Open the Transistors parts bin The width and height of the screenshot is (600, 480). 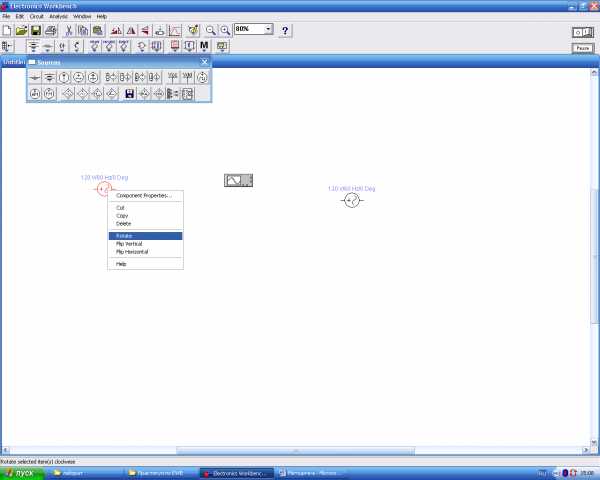[x=77, y=46]
